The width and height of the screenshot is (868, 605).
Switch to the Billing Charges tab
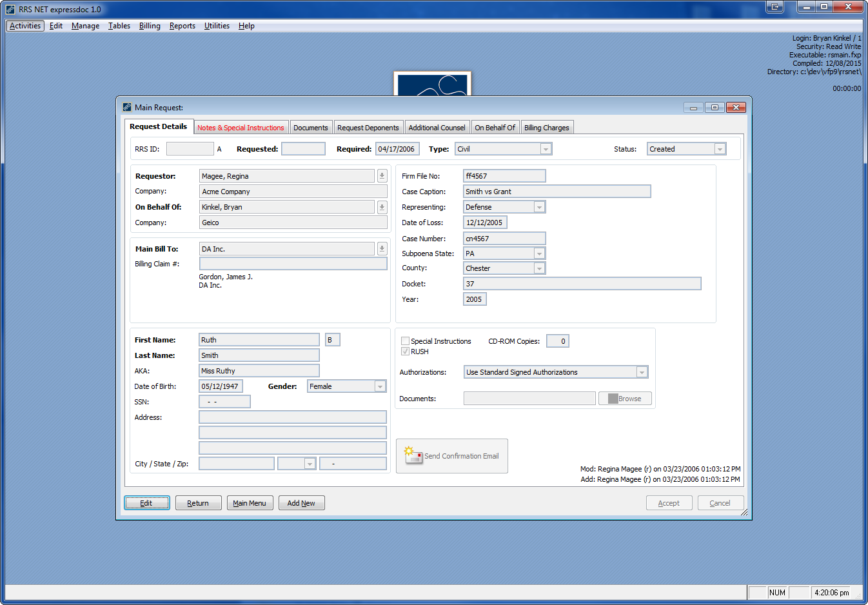(547, 128)
